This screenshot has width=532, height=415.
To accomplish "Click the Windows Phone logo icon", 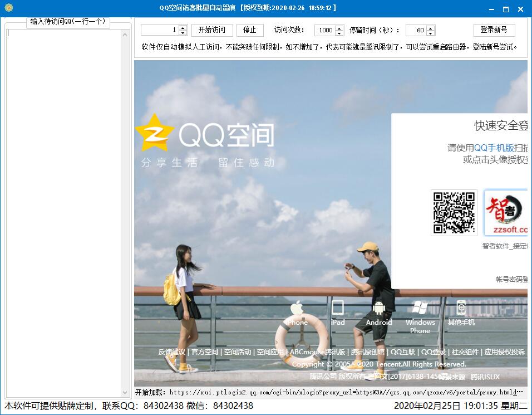I will [420, 308].
